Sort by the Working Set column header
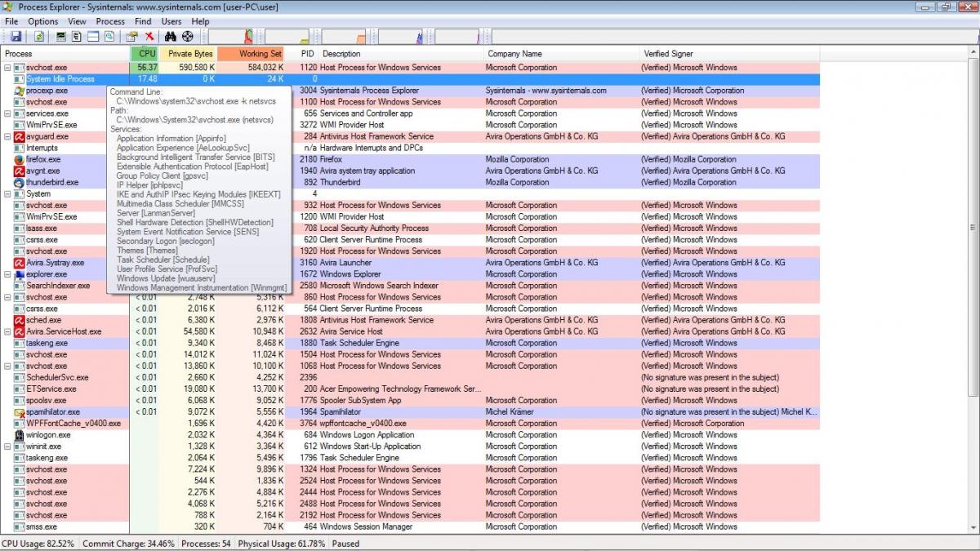Viewport: 980px width, 551px height. click(252, 54)
